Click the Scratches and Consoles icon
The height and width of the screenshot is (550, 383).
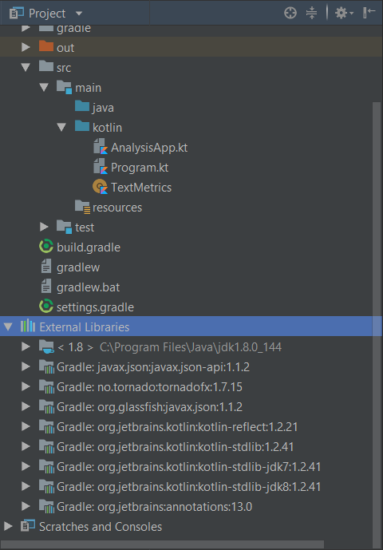[28, 526]
